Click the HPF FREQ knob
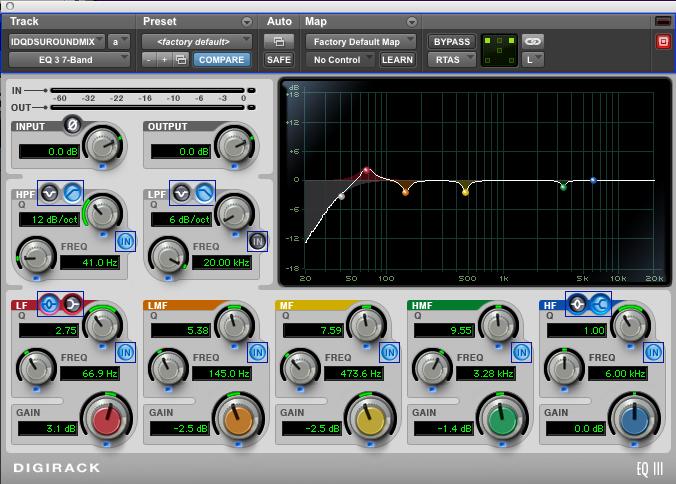676x484 pixels. 36,256
